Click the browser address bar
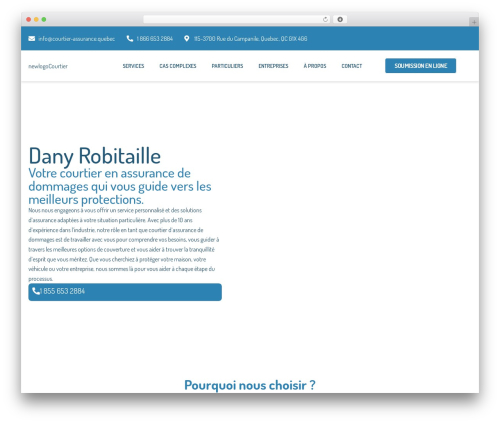The width and height of the screenshot is (500, 423). tap(237, 19)
